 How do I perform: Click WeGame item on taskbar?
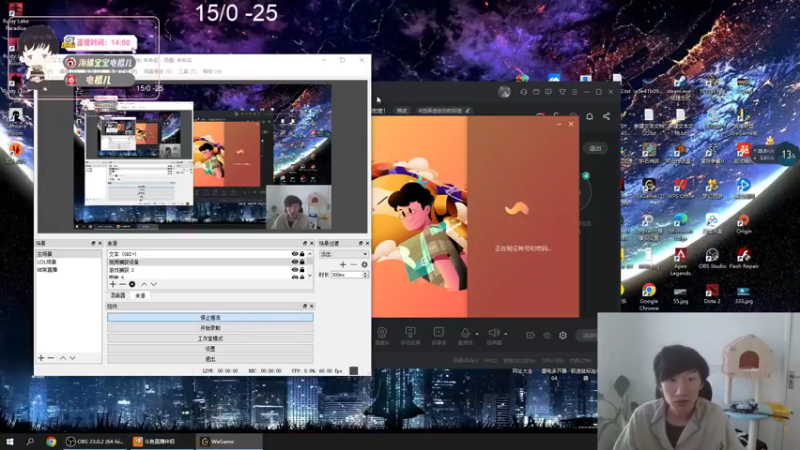(230, 442)
